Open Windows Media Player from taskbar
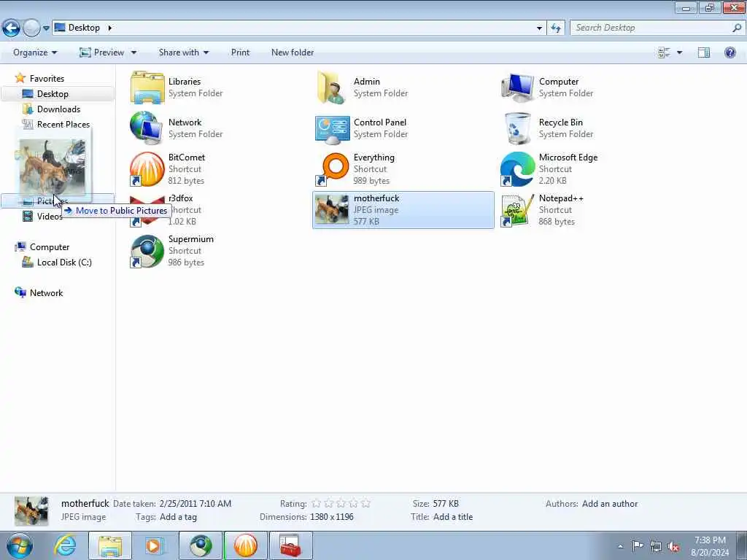 pos(155,545)
